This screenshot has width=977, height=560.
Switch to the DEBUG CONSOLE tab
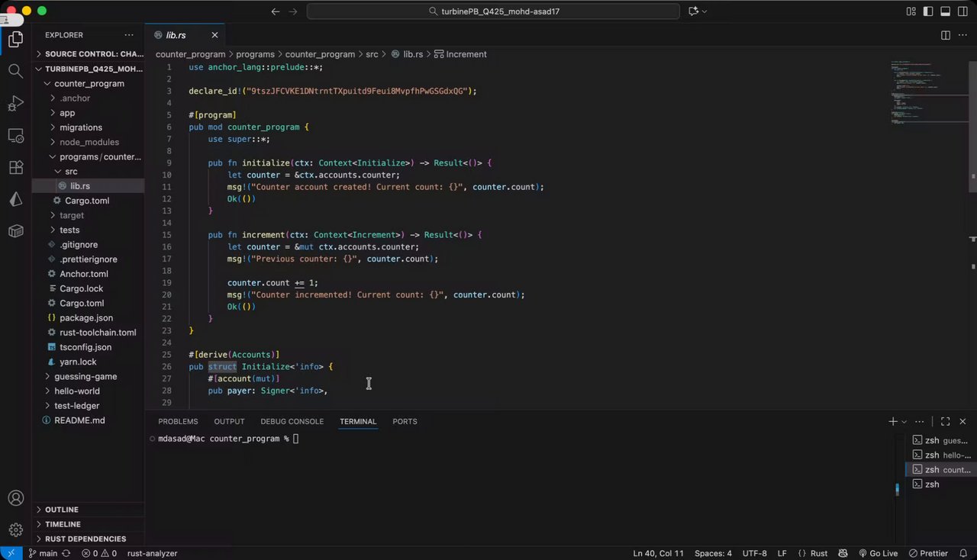(292, 421)
